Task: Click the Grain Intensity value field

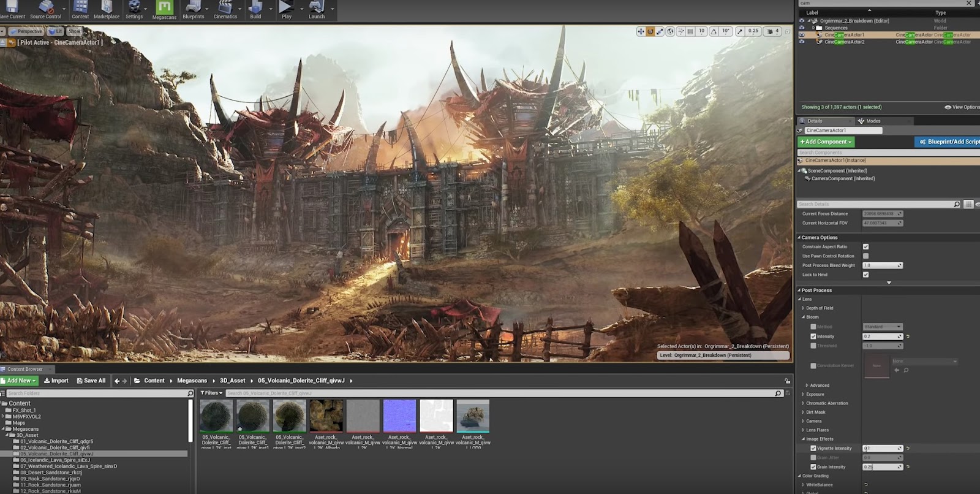Action: click(x=883, y=467)
